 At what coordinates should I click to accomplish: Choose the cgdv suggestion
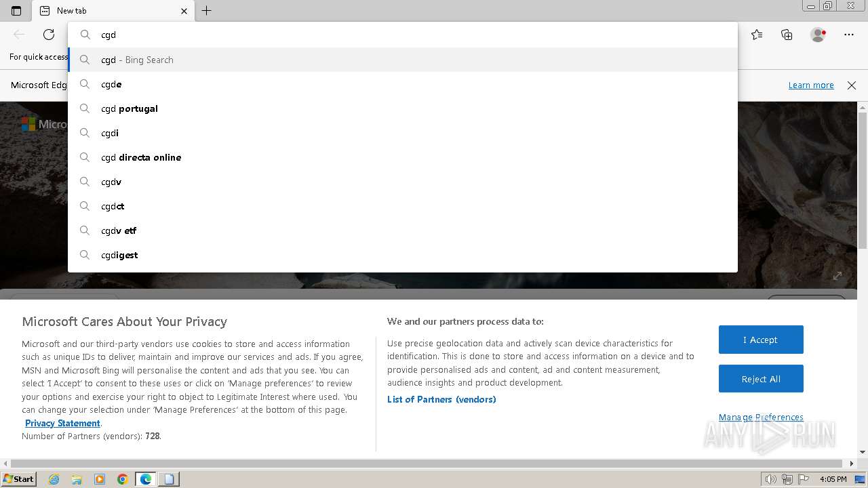pyautogui.click(x=403, y=182)
